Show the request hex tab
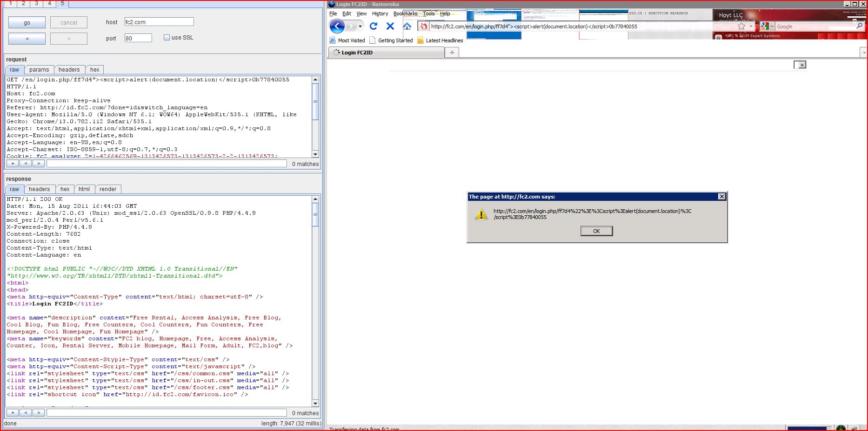 click(95, 70)
